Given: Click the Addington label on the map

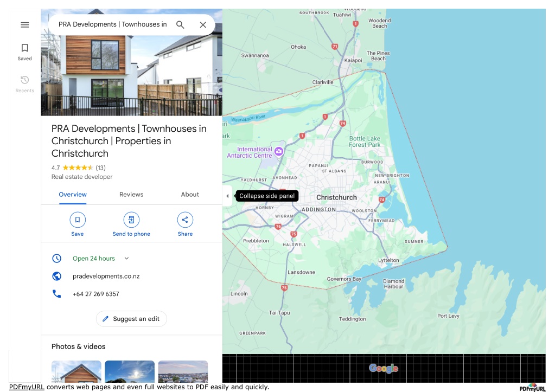Looking at the screenshot, I should [318, 209].
